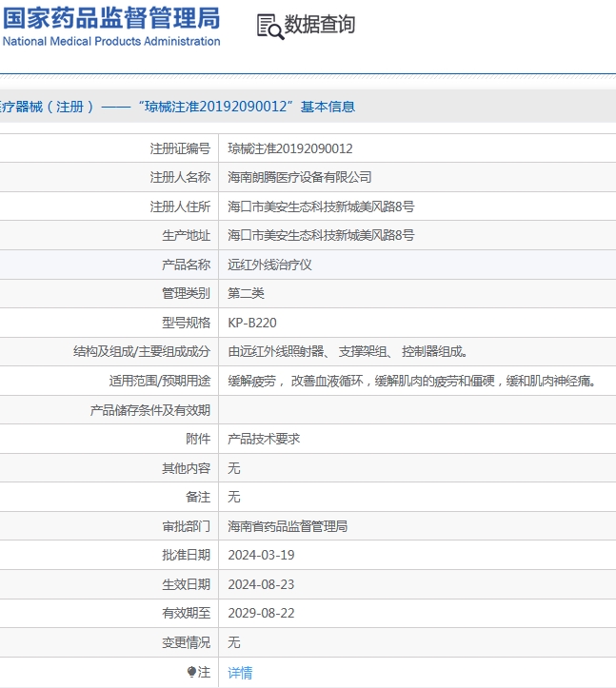Click the 产品技术要求 attachment value
The image size is (616, 688).
point(264,439)
